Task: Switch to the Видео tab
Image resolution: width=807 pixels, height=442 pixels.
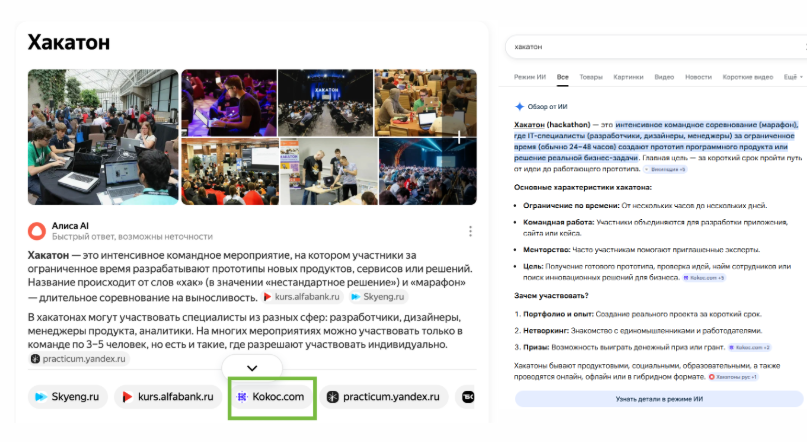Action: [664, 77]
